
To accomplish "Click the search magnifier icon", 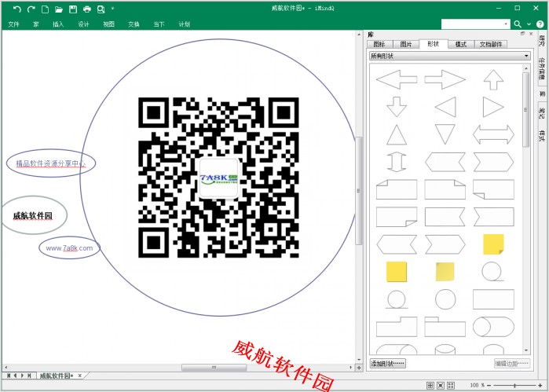I will 518,24.
